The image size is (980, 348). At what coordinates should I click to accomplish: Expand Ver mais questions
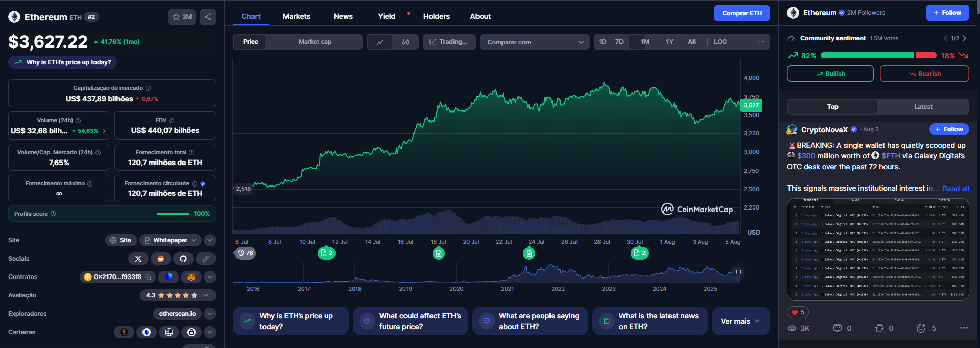740,321
